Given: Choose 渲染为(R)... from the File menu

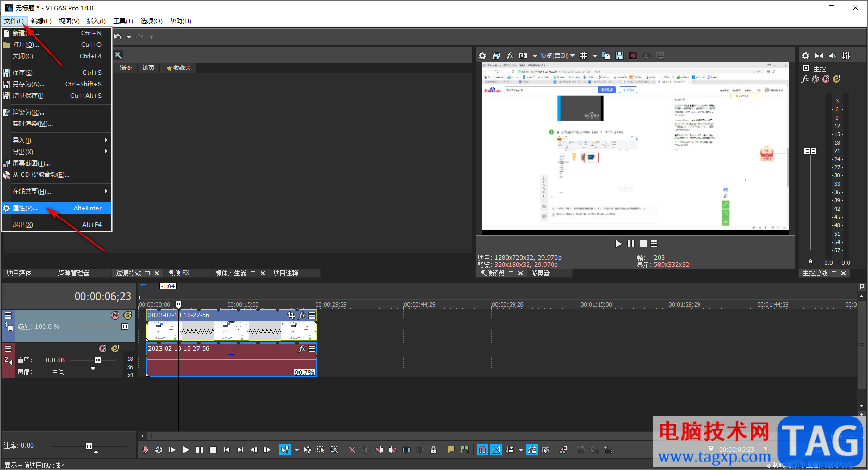Looking at the screenshot, I should click(56, 112).
